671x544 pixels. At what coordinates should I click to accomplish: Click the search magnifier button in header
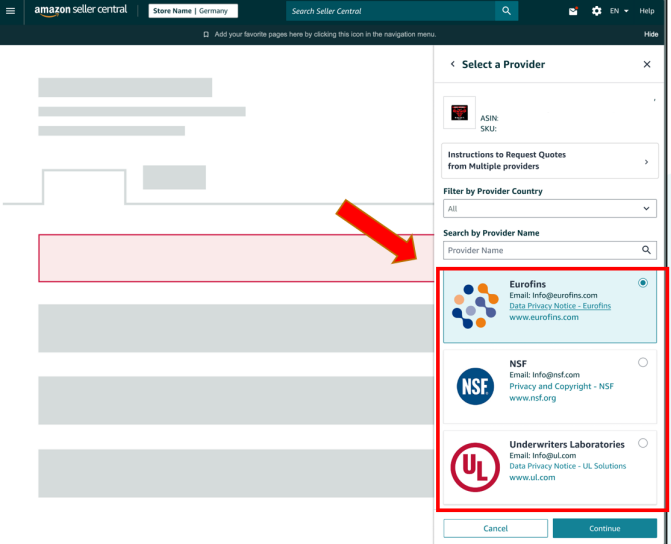coord(506,11)
